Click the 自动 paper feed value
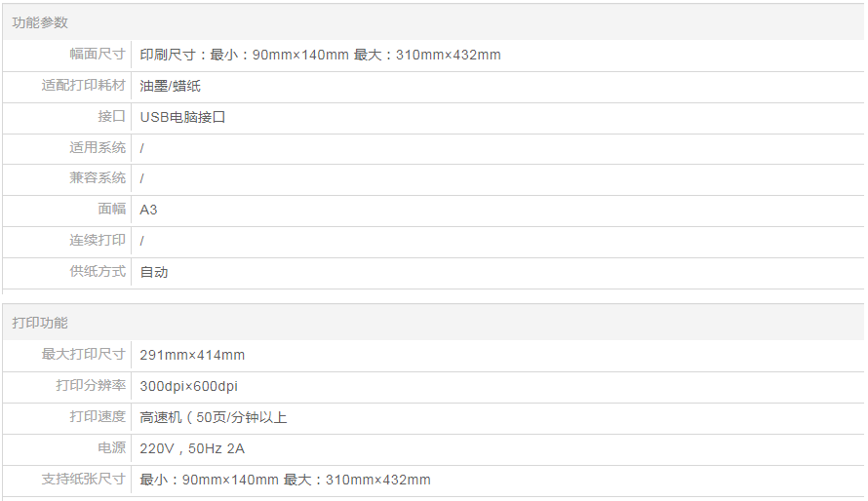 [x=154, y=272]
